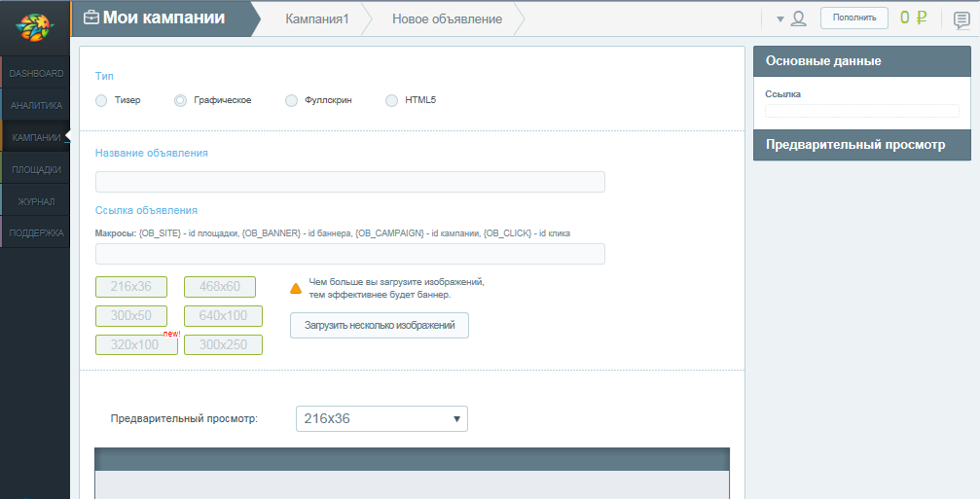Viewport: 980px width, 499px height.
Task: Select the HTML5 ad type
Action: point(391,100)
